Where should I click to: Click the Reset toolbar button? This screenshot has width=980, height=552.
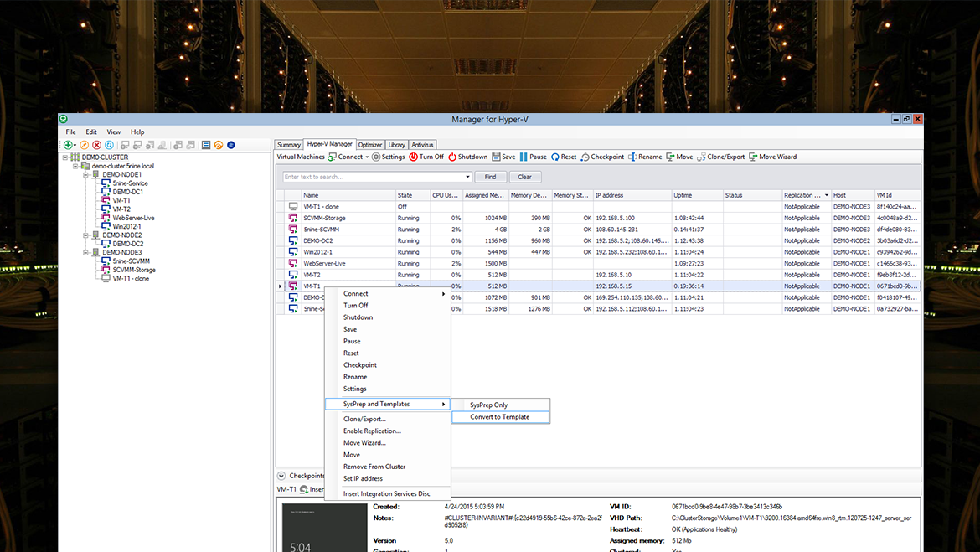(x=564, y=157)
